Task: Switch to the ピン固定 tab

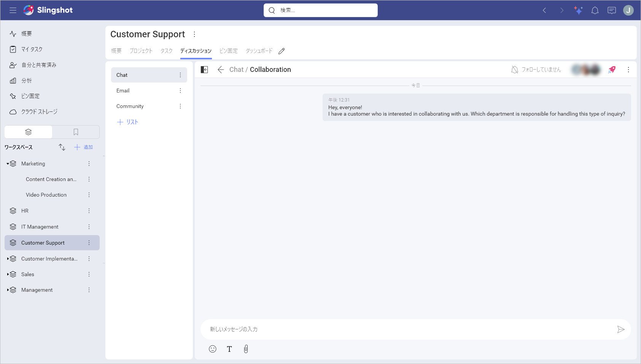Action: click(x=229, y=51)
